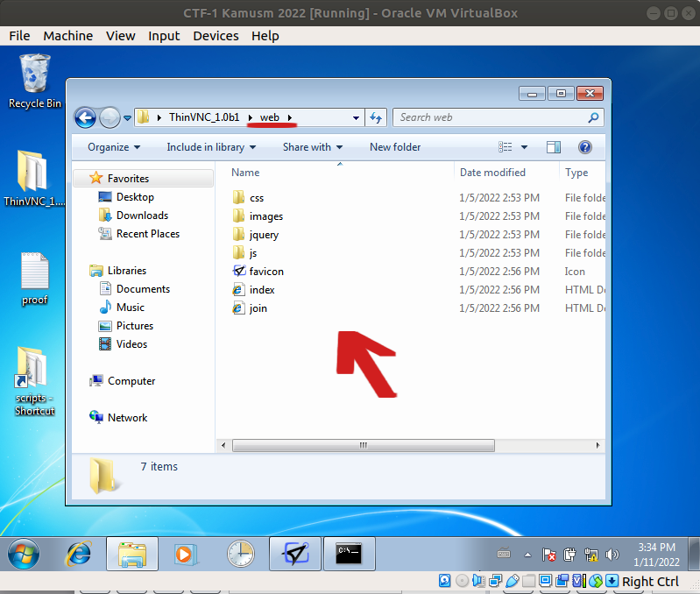The image size is (700, 594).
Task: Select the scripts - Shortcut desktop icon
Action: tap(34, 382)
